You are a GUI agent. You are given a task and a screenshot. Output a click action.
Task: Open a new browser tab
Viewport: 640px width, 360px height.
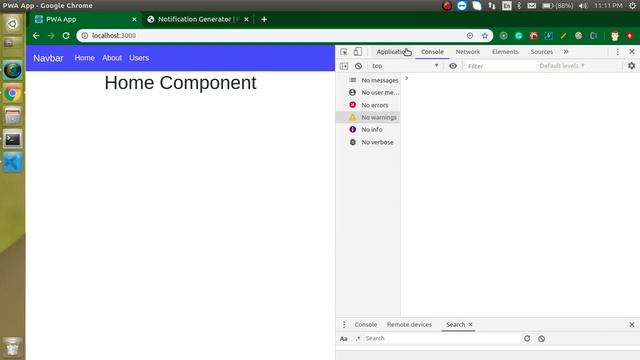(264, 19)
